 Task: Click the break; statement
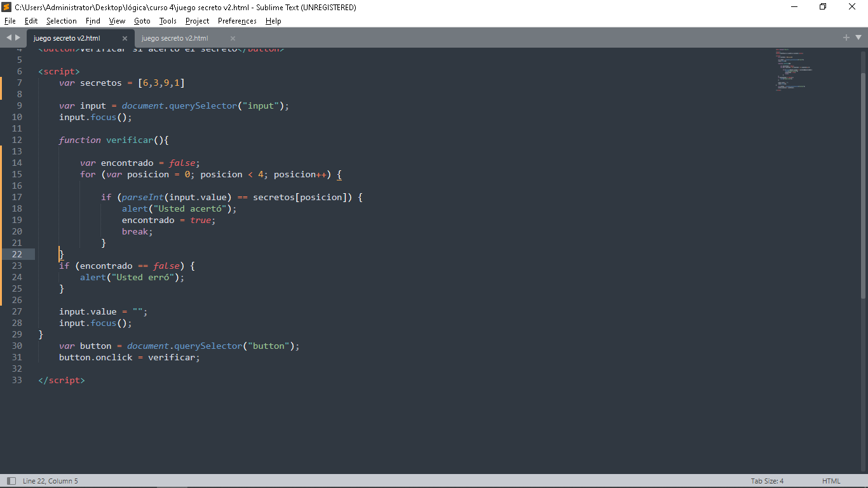click(137, 231)
